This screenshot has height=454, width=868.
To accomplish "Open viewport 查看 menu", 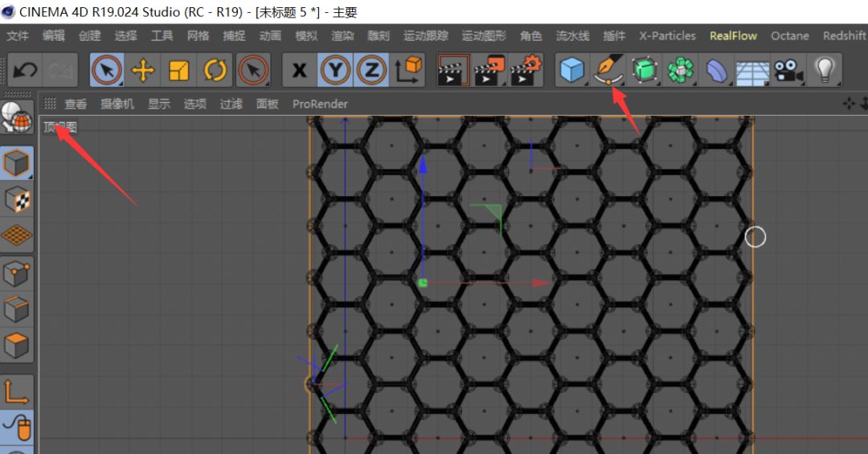I will click(x=76, y=104).
